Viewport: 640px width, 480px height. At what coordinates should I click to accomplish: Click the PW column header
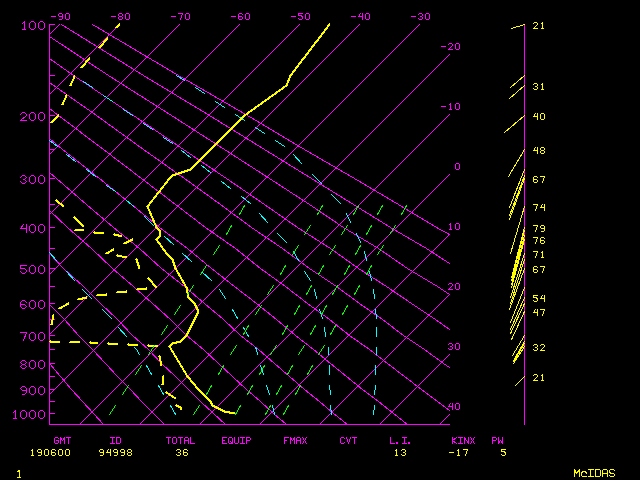(497, 440)
